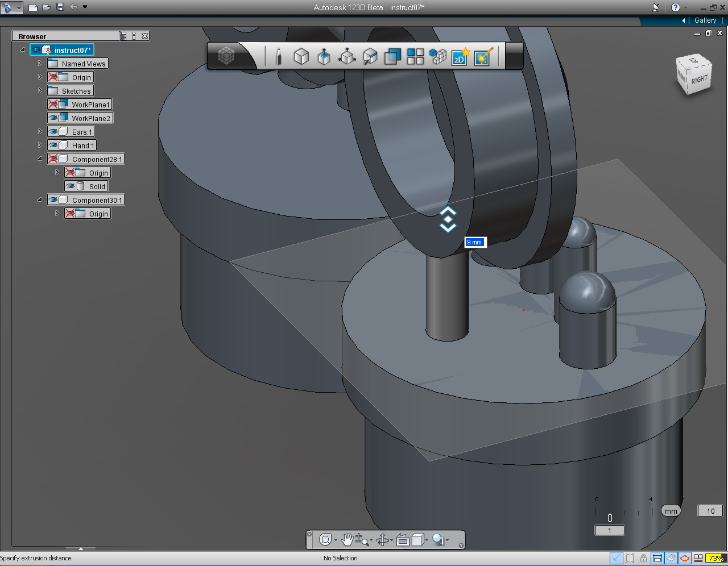Expand the top-level Origin node
Viewport: 728px width, 566px height.
click(40, 77)
